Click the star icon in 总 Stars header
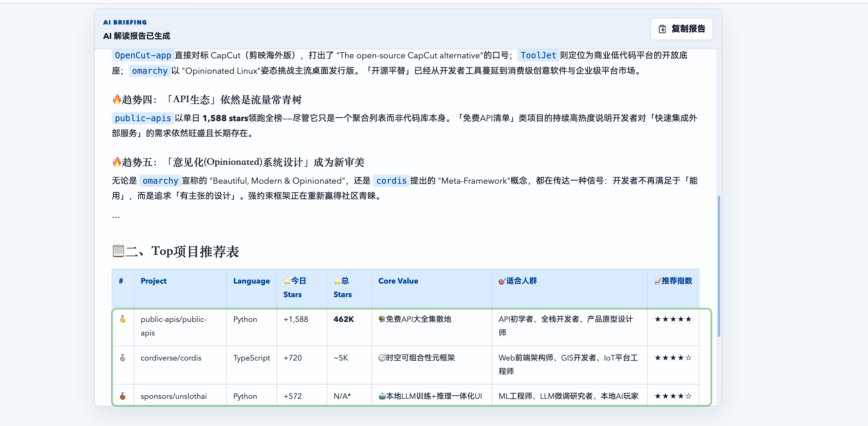The width and height of the screenshot is (868, 426). click(337, 281)
